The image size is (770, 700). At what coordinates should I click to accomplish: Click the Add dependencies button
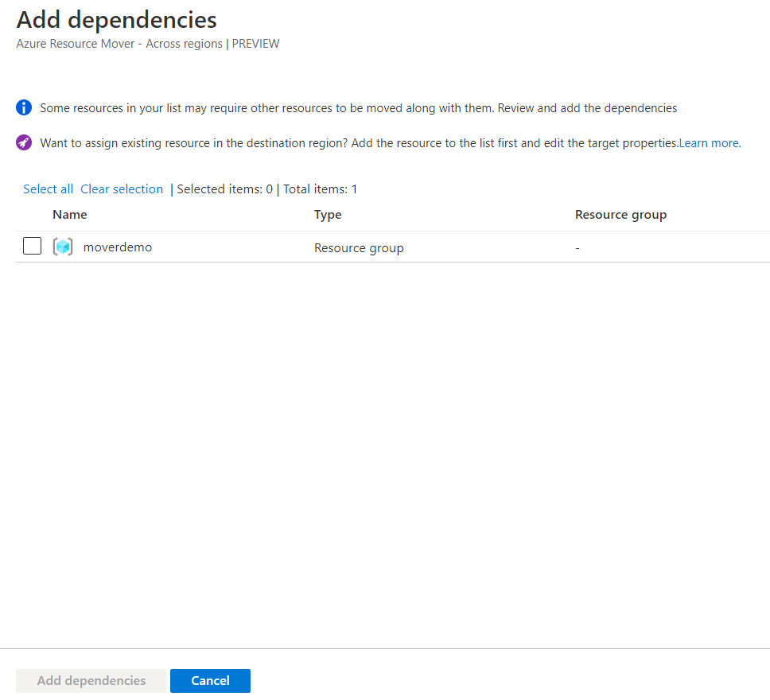pos(91,680)
